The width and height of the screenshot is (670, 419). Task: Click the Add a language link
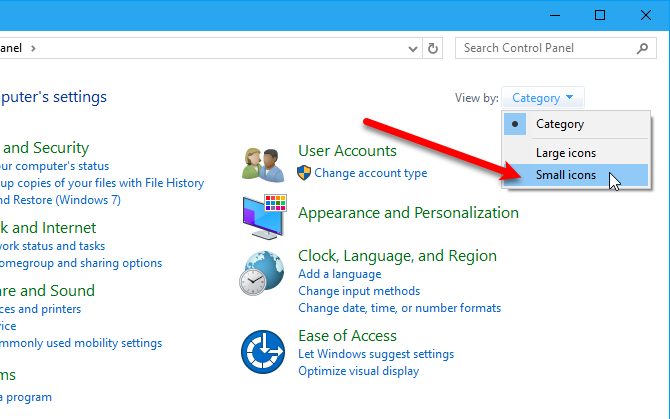(340, 274)
